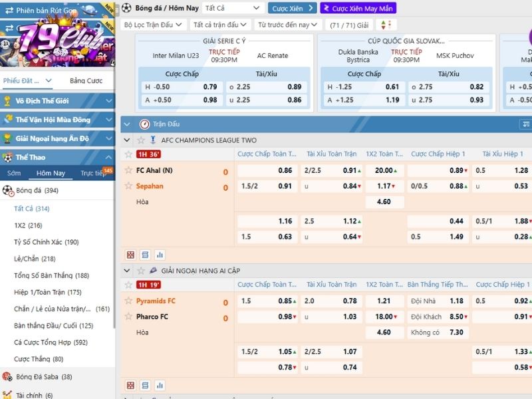Expand the Bộ Lọc Trận Đấu filter
Screen dimensions: 532x399
(x=152, y=25)
